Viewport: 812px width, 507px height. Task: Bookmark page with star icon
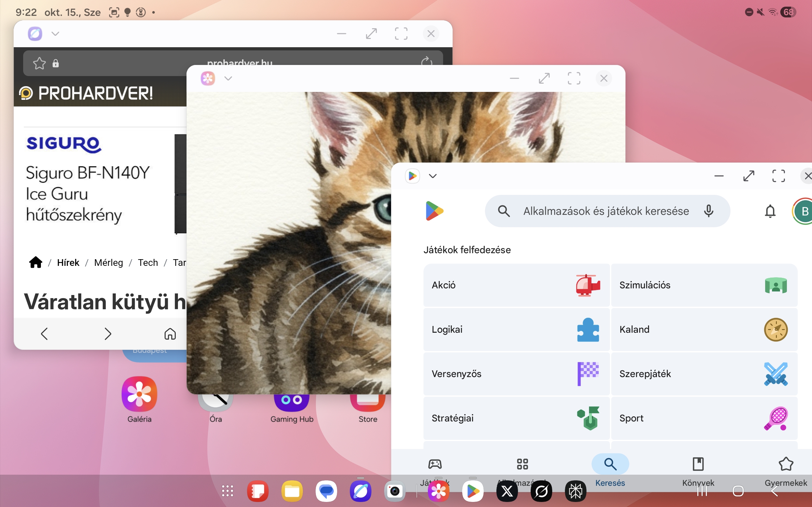[39, 63]
